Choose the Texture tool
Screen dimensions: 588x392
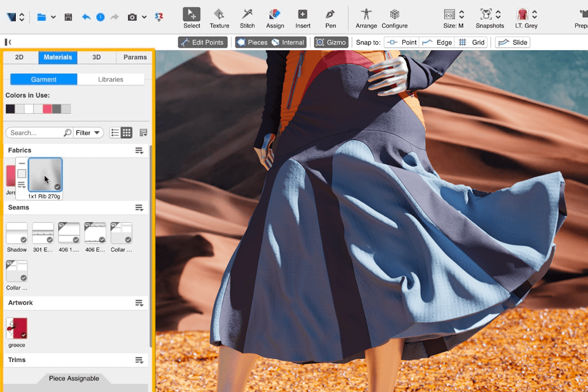219,18
